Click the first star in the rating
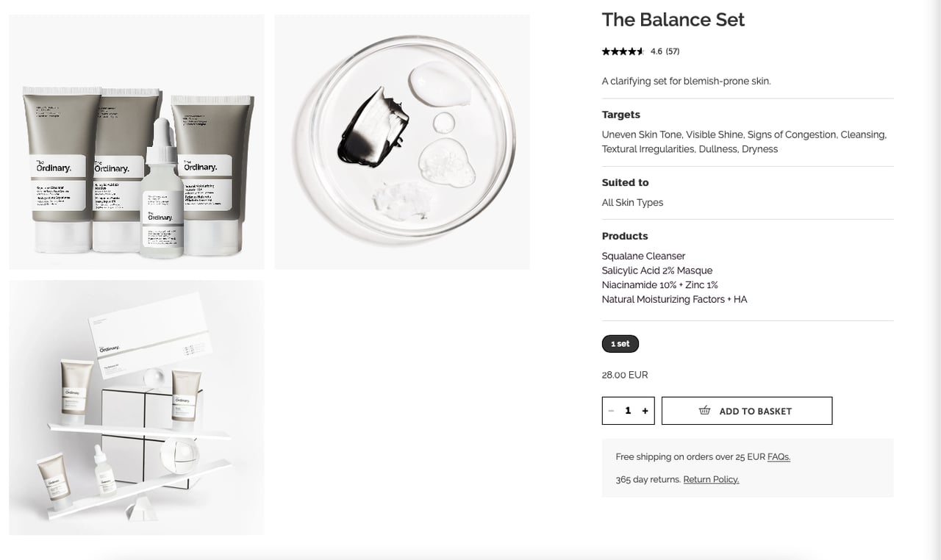The width and height of the screenshot is (941, 560). tap(604, 51)
